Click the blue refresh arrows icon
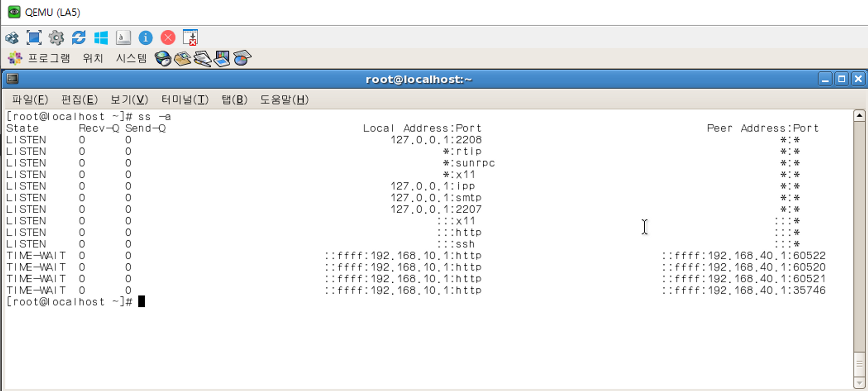This screenshot has height=391, width=868. [x=78, y=38]
